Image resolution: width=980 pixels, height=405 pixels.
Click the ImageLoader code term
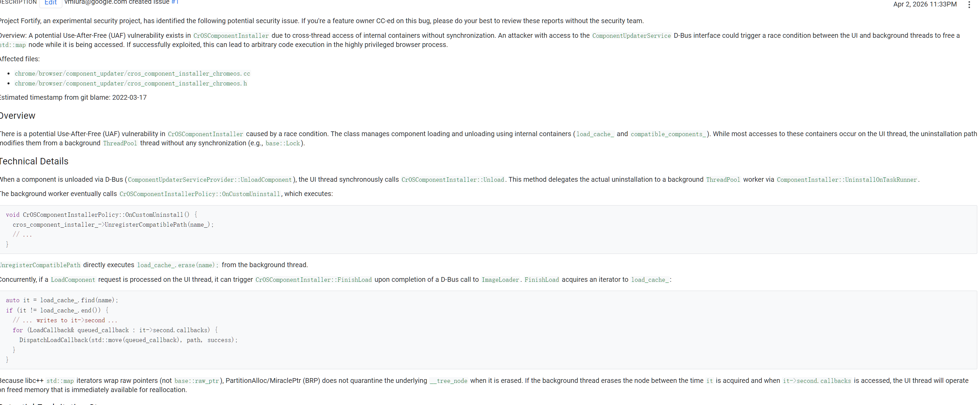pyautogui.click(x=500, y=280)
